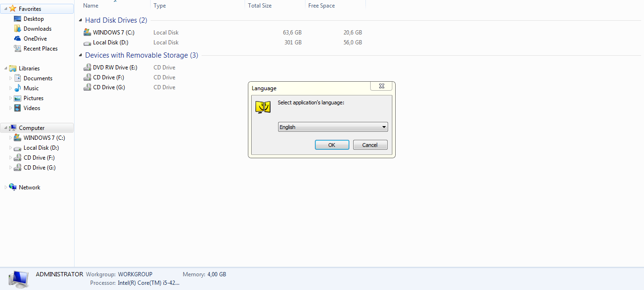The height and width of the screenshot is (290, 644).
Task: Open OneDrive in navigation pane
Action: coord(35,39)
